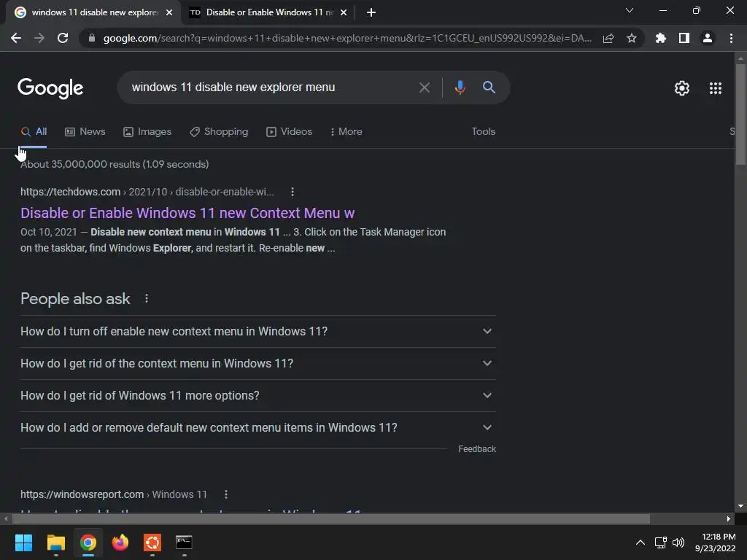
Task: Expand "How do I turn off enable new context menu"
Action: [x=258, y=332]
